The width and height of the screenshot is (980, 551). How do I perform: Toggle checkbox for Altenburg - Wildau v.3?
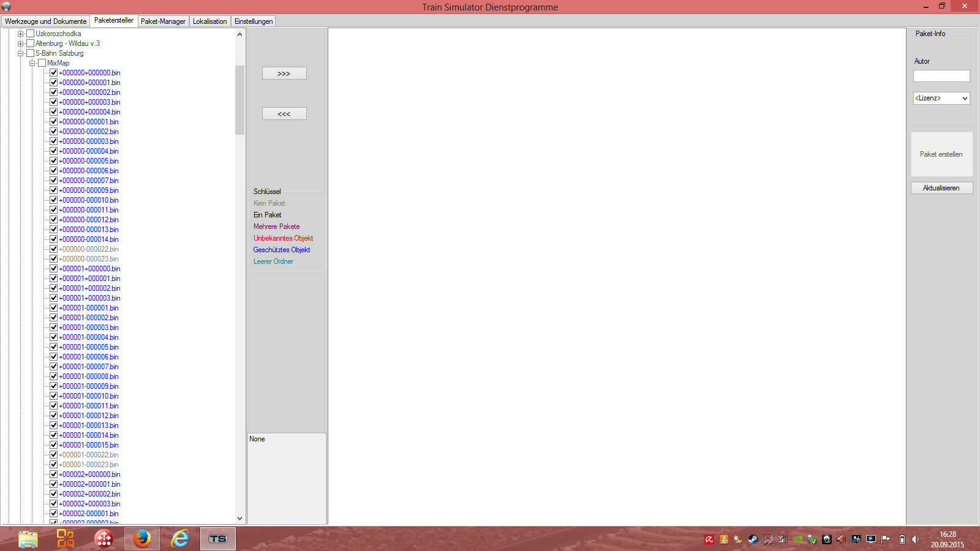pyautogui.click(x=31, y=43)
